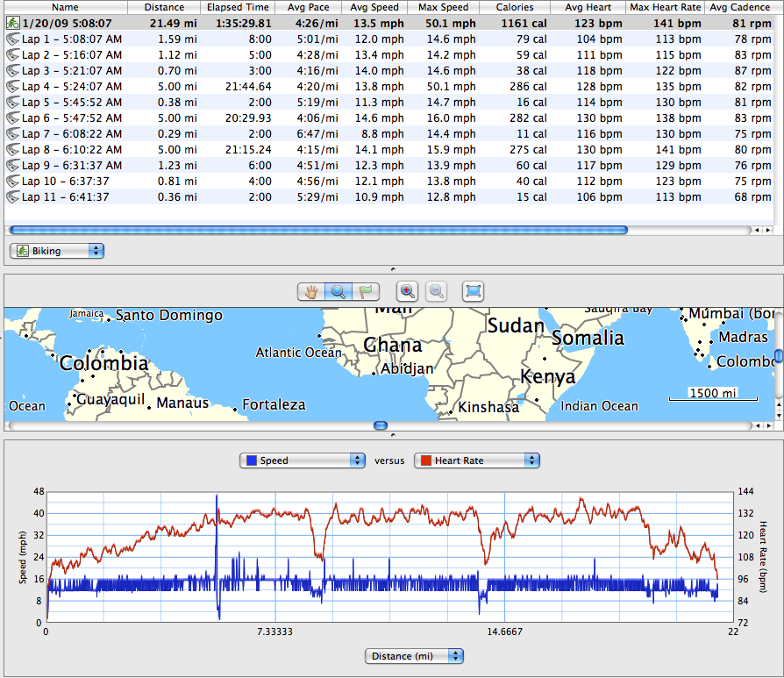
Task: Click the fit map to window button
Action: (473, 291)
